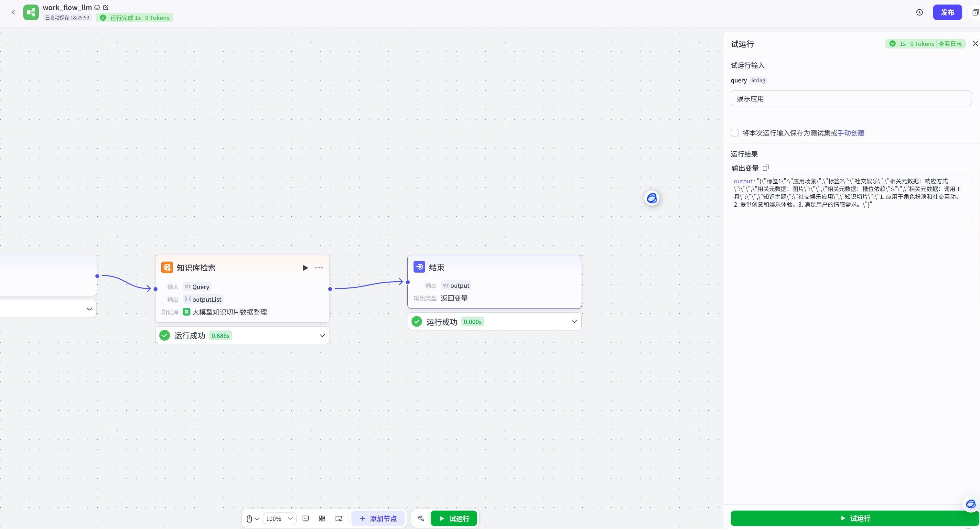Click the comment icon in bottom toolbar

[306, 518]
